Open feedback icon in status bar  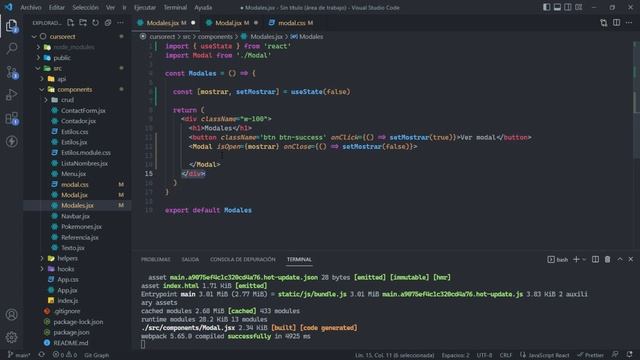pyautogui.click(x=615, y=355)
